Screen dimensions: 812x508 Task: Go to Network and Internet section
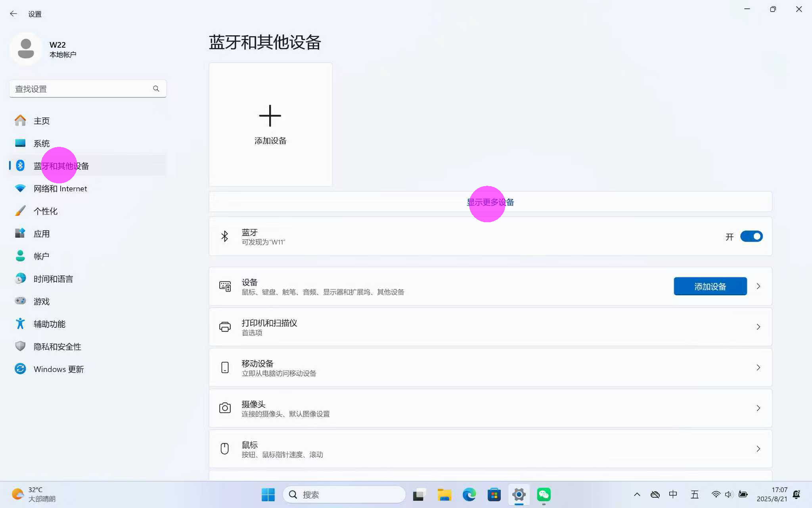click(x=60, y=189)
